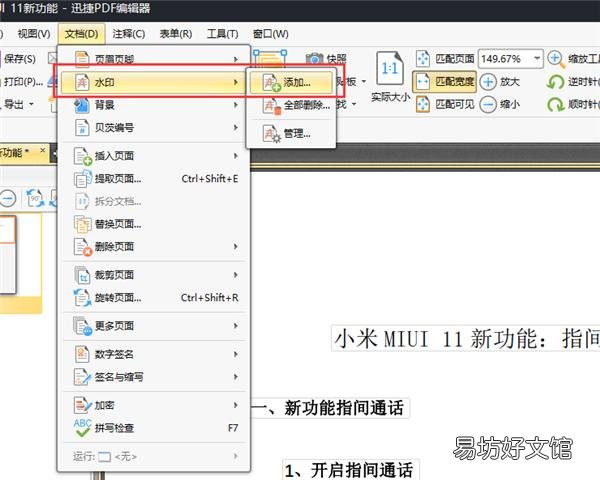
Task: Click the 背景 background icon
Action: (82, 105)
